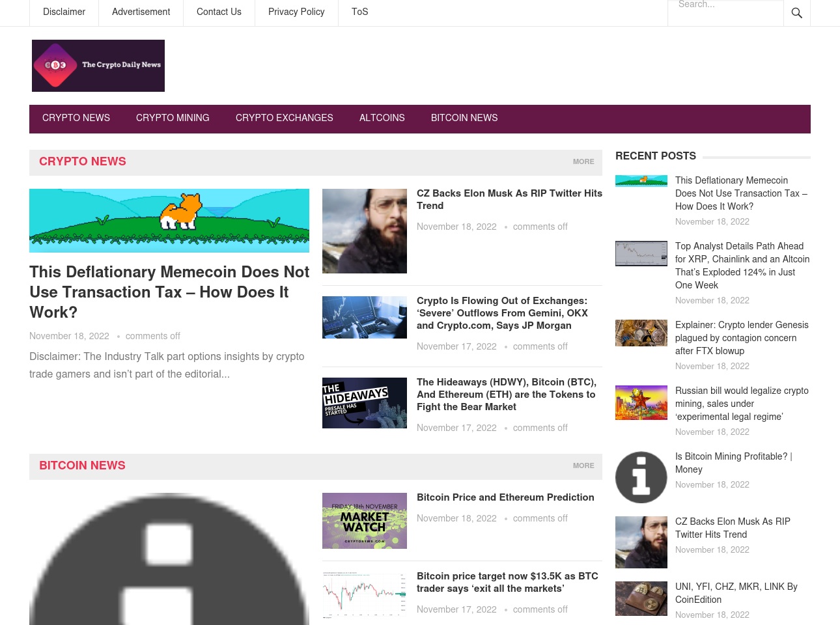Open the CRYPTO EXCHANGES nav item
The image size is (840, 625).
285,118
